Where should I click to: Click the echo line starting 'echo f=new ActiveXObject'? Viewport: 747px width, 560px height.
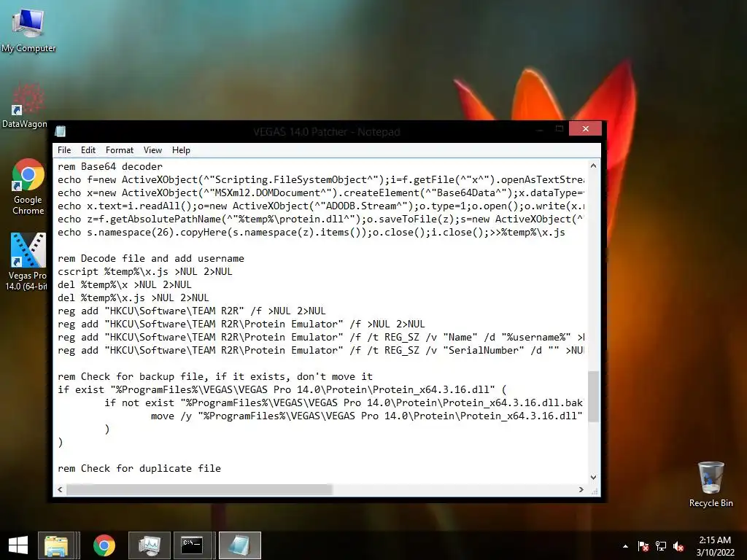(x=321, y=179)
